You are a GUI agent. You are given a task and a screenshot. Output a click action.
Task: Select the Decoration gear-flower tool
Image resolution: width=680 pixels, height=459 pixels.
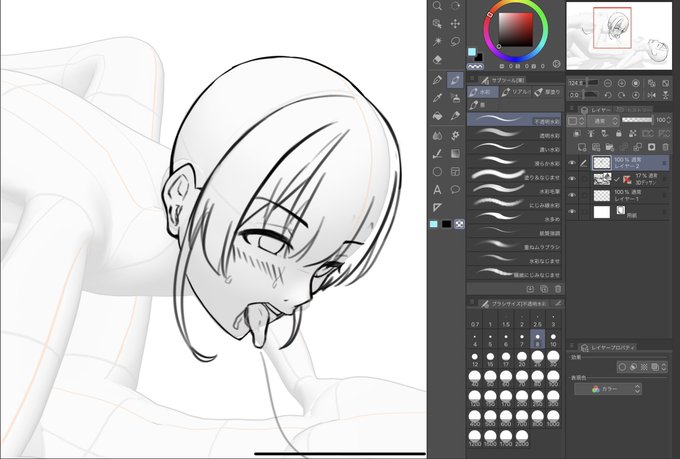click(x=455, y=135)
